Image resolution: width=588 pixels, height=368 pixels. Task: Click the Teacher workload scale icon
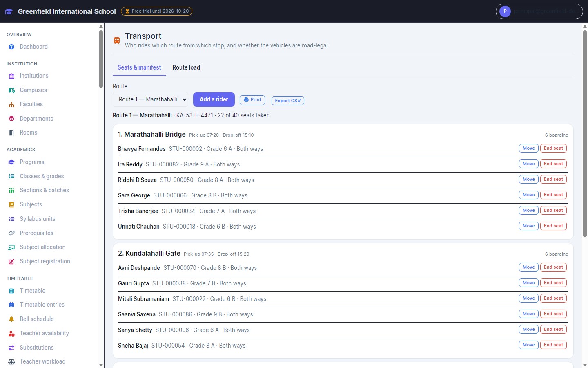[x=11, y=362]
